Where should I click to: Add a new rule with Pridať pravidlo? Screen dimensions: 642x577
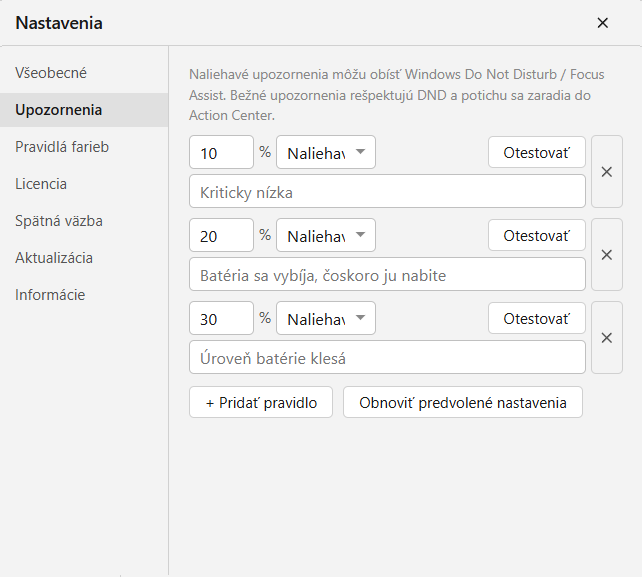pyautogui.click(x=261, y=402)
